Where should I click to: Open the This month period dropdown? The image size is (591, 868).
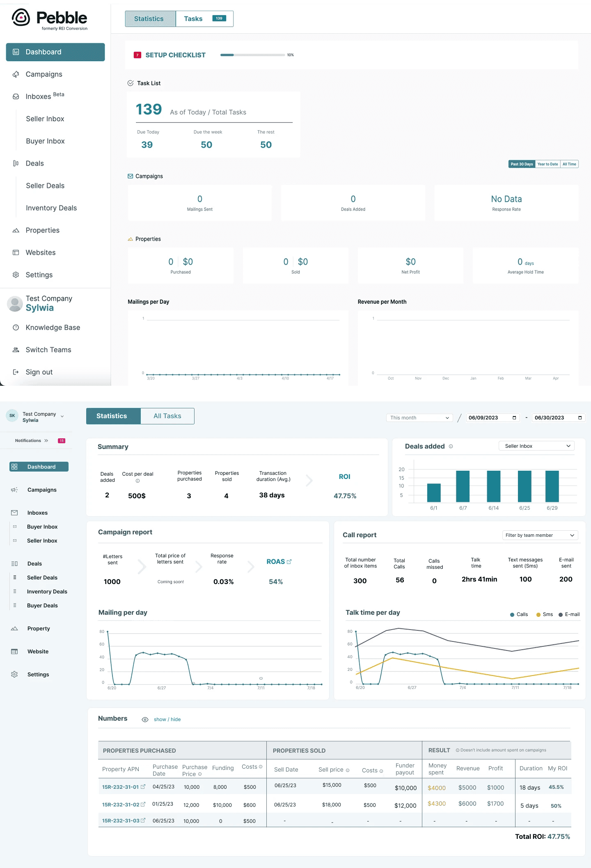tap(419, 418)
